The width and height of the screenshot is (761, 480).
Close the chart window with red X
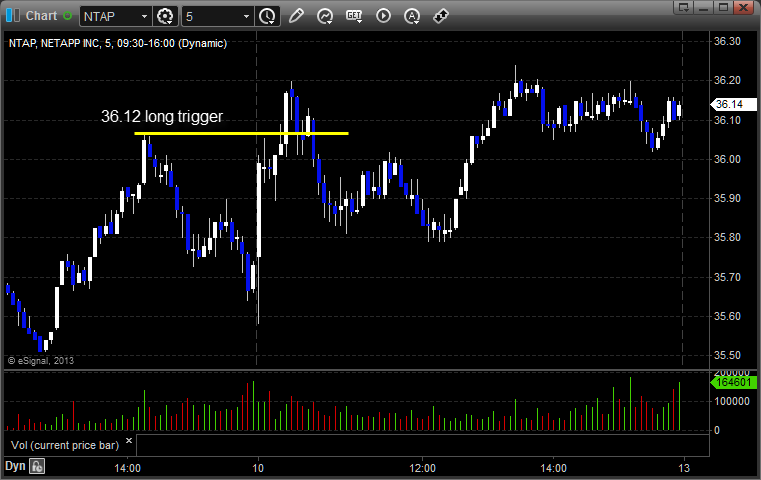pos(743,7)
